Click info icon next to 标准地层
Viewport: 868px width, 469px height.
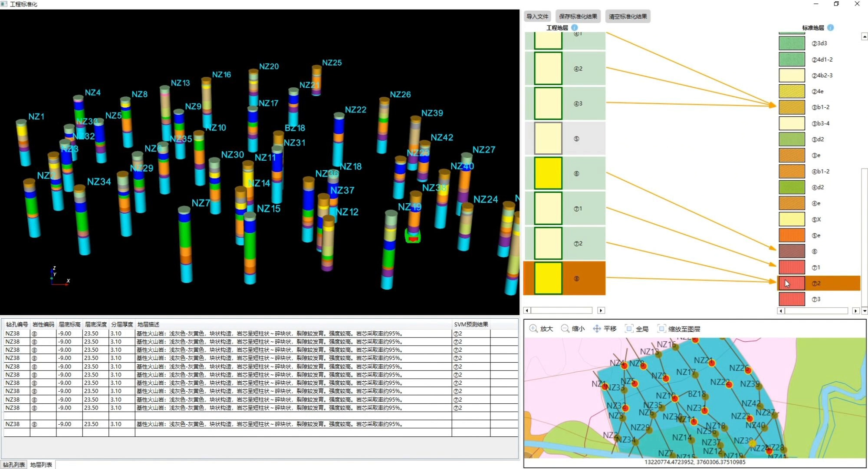(x=830, y=27)
